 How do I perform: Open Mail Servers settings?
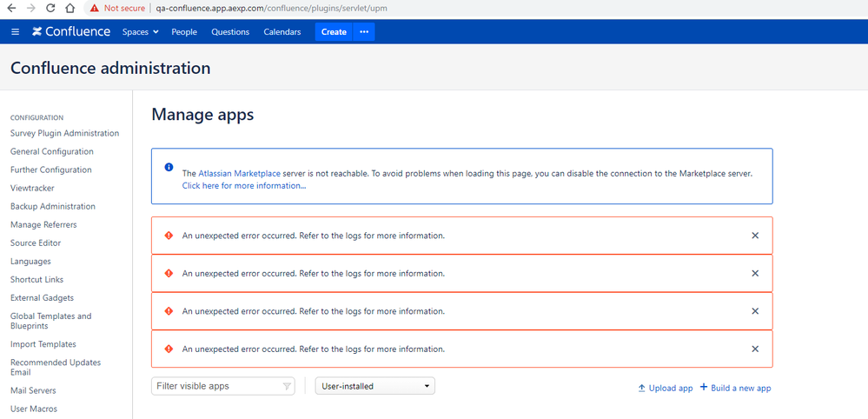[33, 391]
